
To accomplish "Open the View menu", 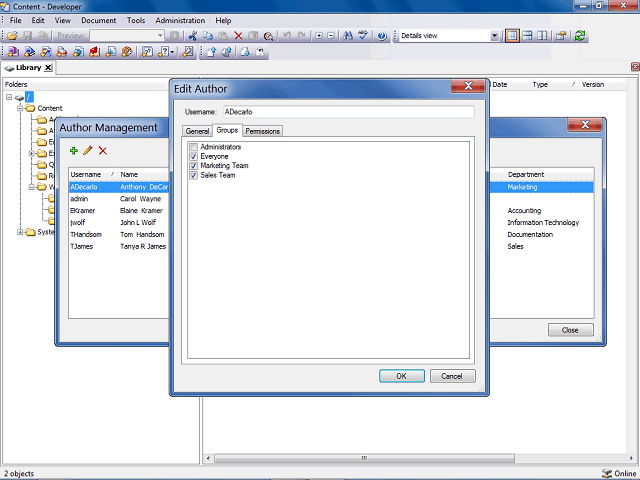I will pyautogui.click(x=62, y=20).
